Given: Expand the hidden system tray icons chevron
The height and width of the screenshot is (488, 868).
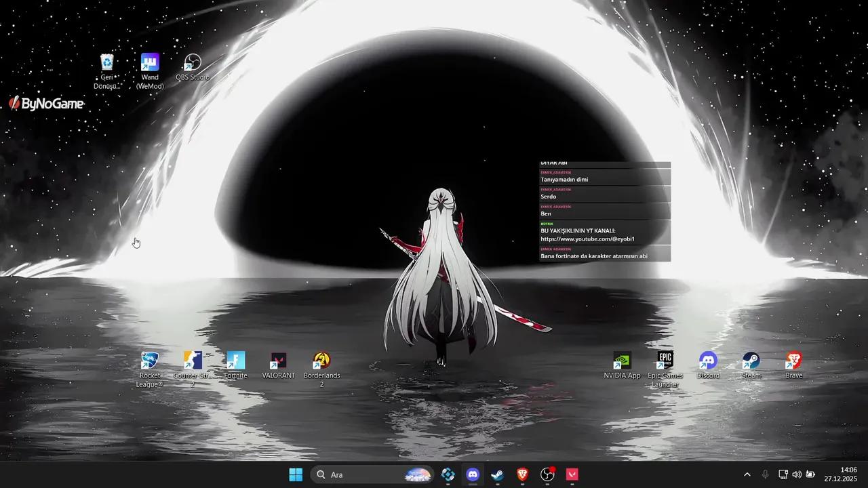Looking at the screenshot, I should pos(747,474).
